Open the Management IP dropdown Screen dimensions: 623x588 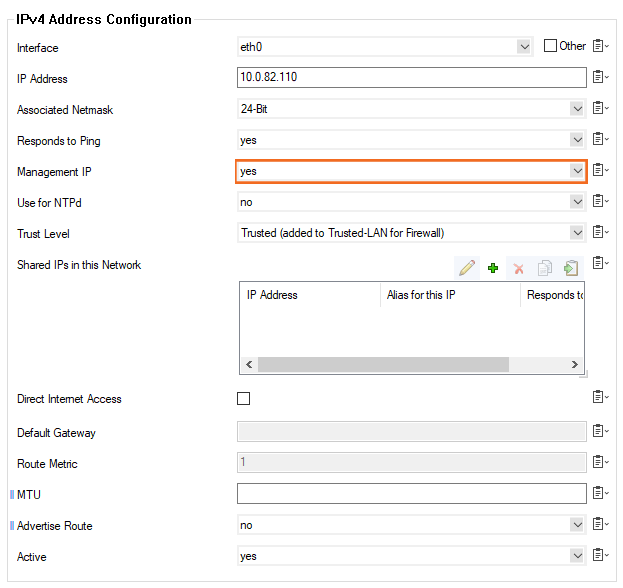coord(412,171)
